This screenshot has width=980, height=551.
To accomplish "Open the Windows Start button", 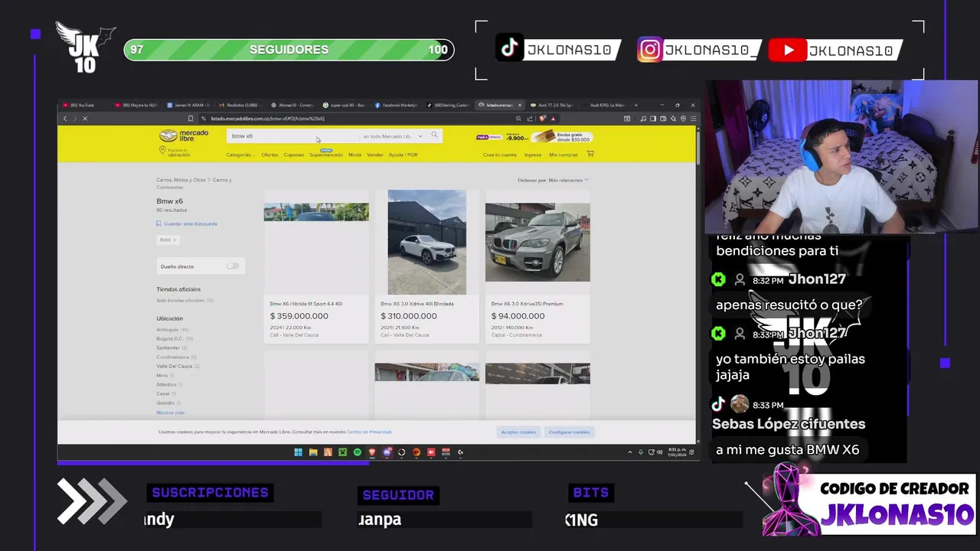I will [298, 452].
